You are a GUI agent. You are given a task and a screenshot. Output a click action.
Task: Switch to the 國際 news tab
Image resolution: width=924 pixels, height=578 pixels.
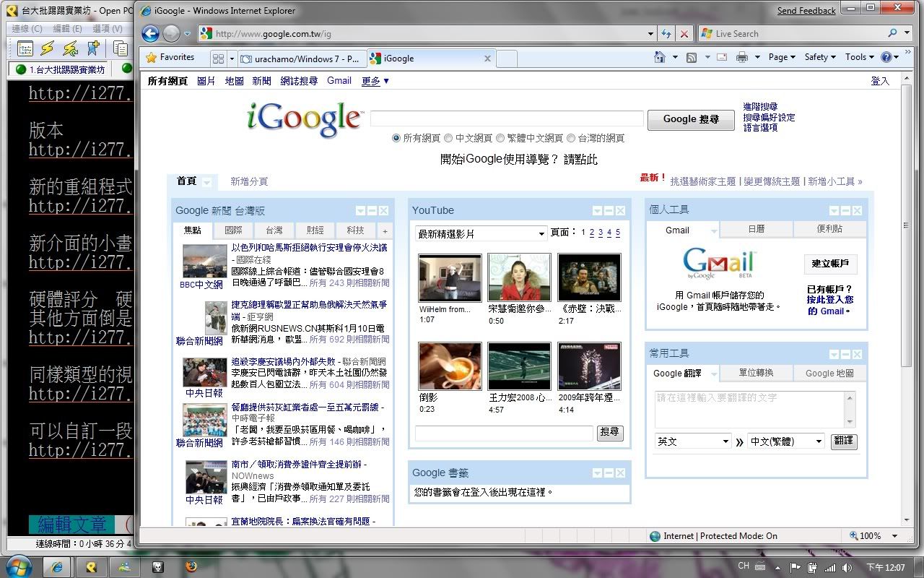(233, 230)
